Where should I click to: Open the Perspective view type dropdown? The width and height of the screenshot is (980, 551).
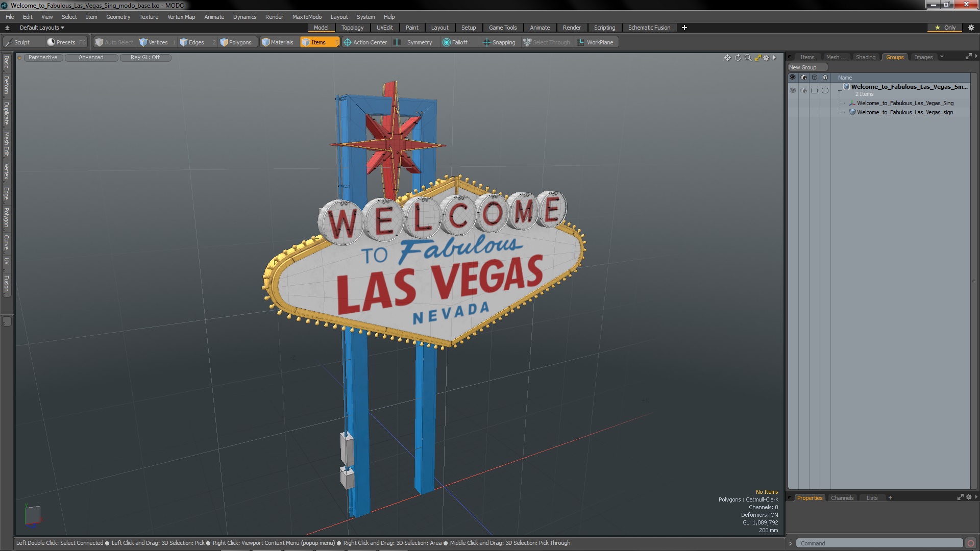point(43,58)
